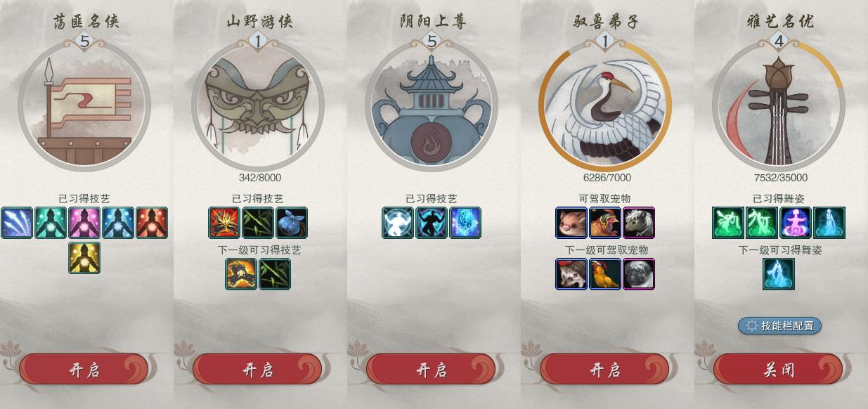
Task: Click the next-level dance pose icon under 雅艺名优
Action: click(x=779, y=273)
